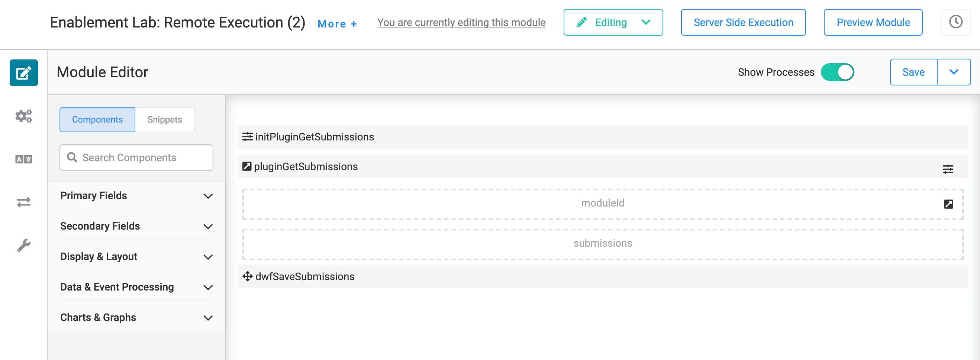The width and height of the screenshot is (980, 360).
Task: Click the Preview Module button
Action: click(873, 22)
